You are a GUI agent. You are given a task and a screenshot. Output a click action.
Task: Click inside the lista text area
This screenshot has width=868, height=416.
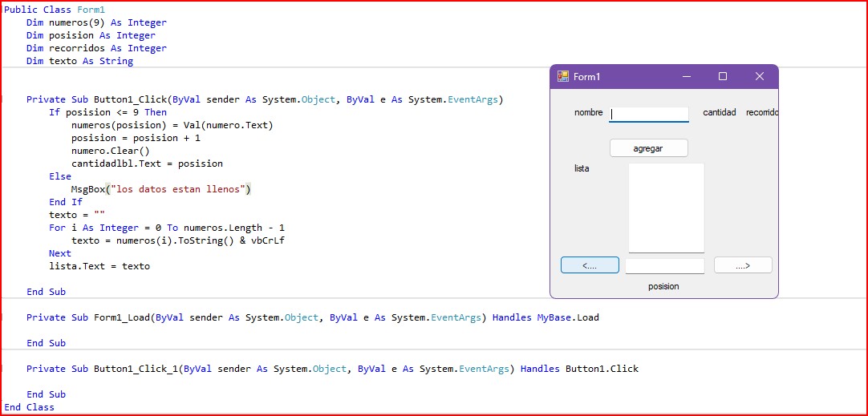click(666, 208)
